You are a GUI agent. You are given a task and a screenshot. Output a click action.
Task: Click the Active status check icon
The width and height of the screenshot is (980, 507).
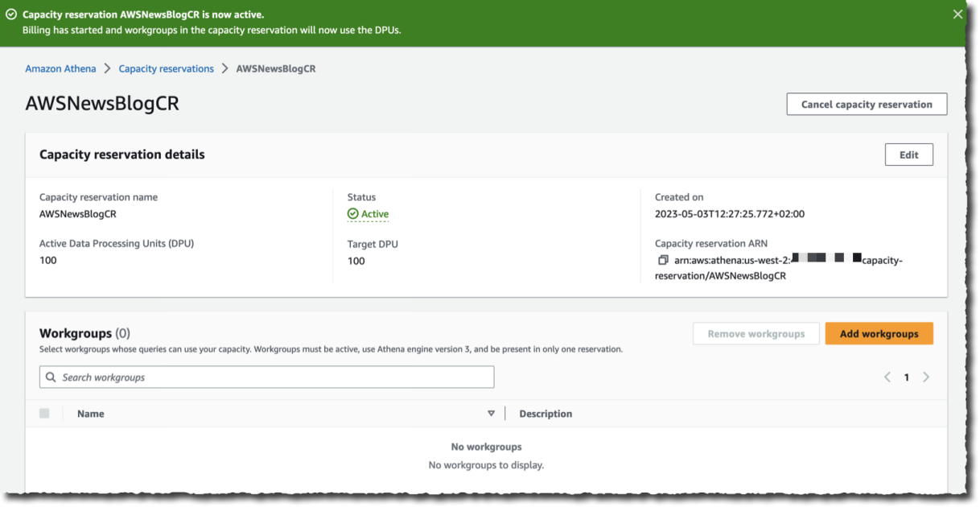[354, 213]
